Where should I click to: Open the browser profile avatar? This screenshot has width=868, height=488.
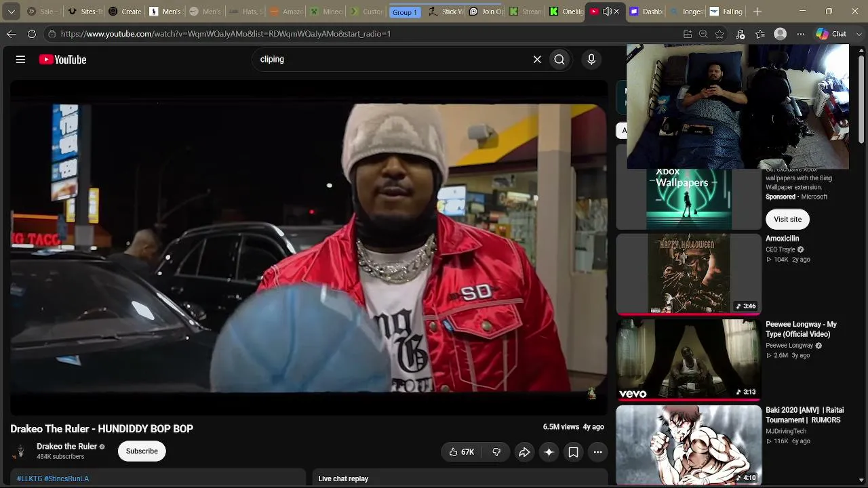781,34
